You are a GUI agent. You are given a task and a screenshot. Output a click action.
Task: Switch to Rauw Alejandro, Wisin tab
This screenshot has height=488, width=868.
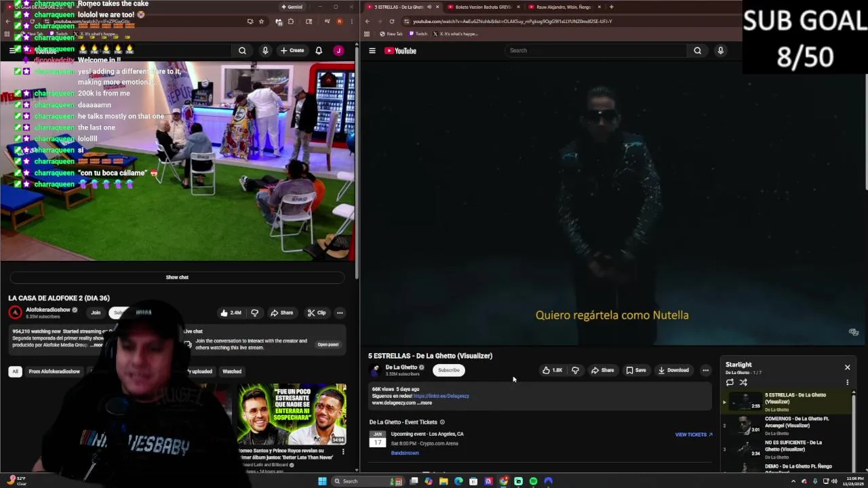pyautogui.click(x=564, y=7)
